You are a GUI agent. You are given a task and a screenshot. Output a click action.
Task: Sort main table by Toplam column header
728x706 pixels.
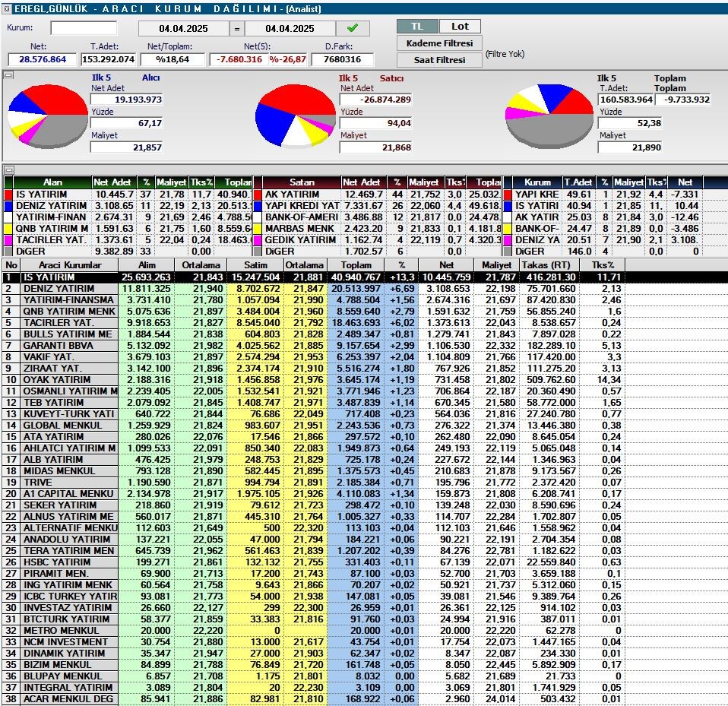[356, 265]
